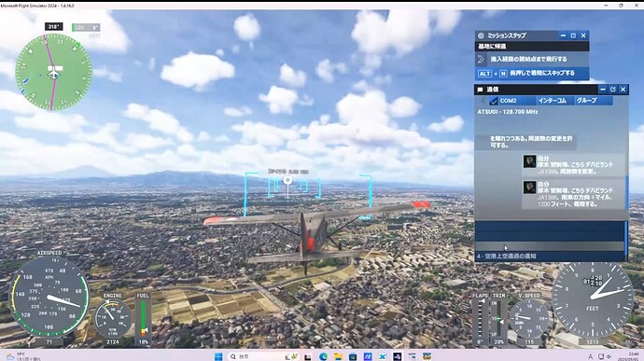
Task: Pop out the Mission Steps panel
Action: (x=573, y=35)
